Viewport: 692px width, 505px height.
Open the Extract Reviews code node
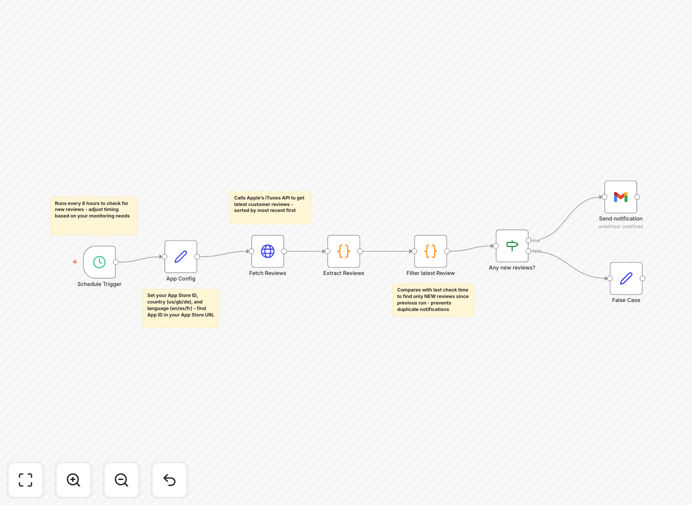coord(343,251)
